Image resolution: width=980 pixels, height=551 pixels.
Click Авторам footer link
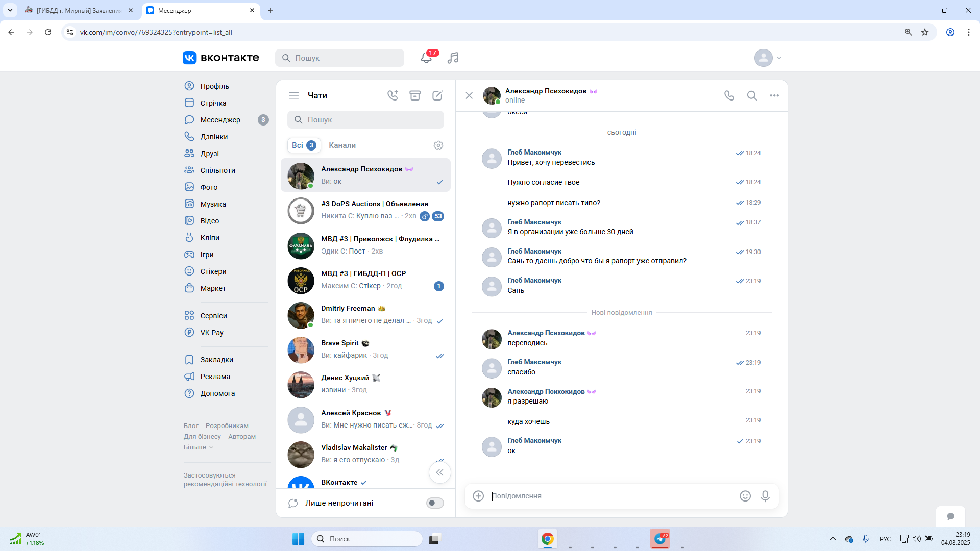(x=242, y=437)
